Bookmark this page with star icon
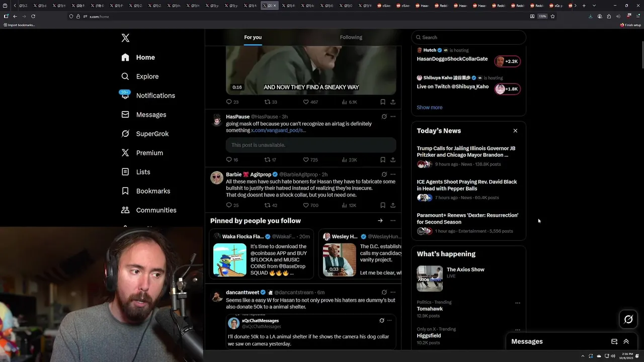 click(552, 16)
